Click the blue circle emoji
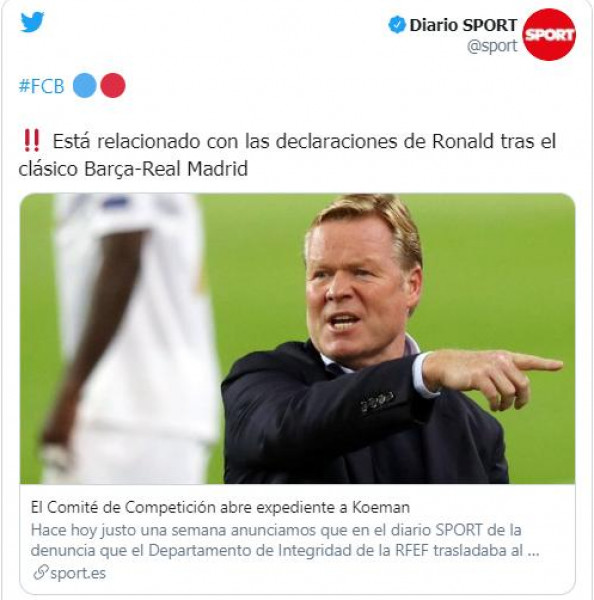 pyautogui.click(x=84, y=85)
